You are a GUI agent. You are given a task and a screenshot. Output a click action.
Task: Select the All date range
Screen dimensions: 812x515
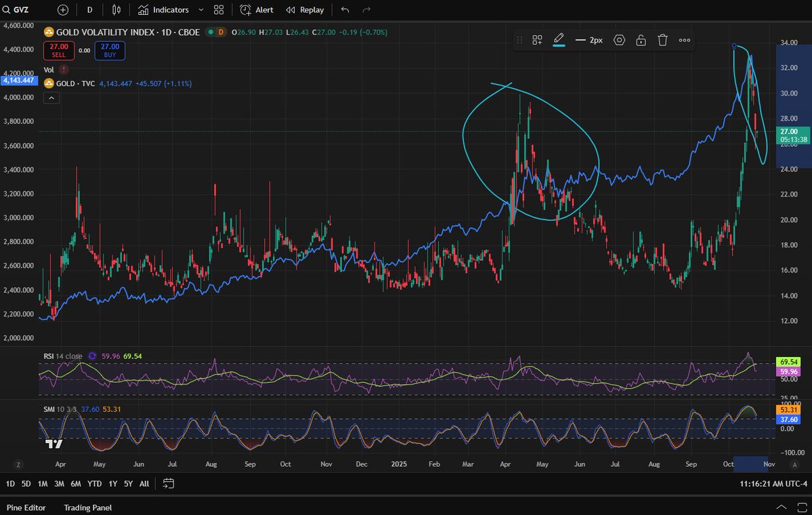click(144, 484)
